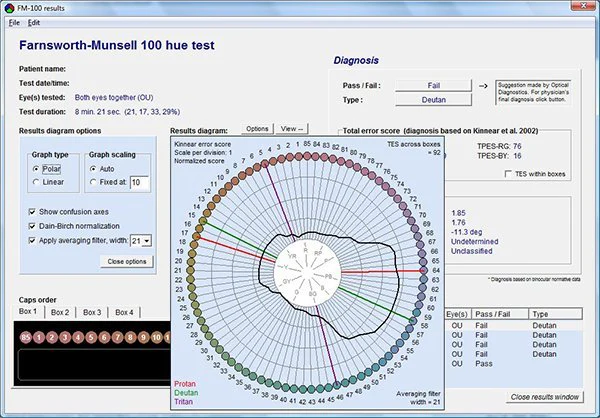
Task: Click cap 45 circle on polar diagram
Action: [x=329, y=387]
